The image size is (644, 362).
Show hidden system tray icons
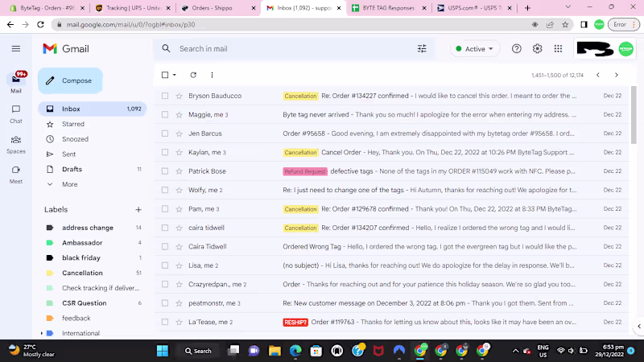coord(515,351)
